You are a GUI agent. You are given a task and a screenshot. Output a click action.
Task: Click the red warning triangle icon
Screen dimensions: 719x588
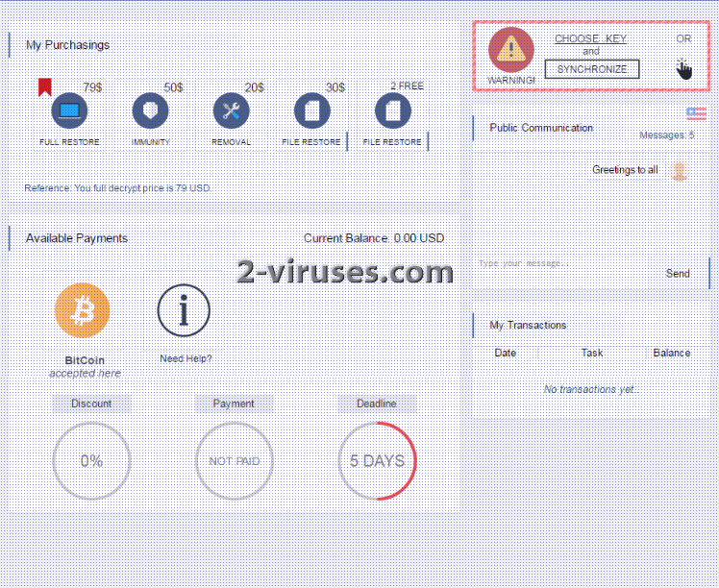point(511,49)
